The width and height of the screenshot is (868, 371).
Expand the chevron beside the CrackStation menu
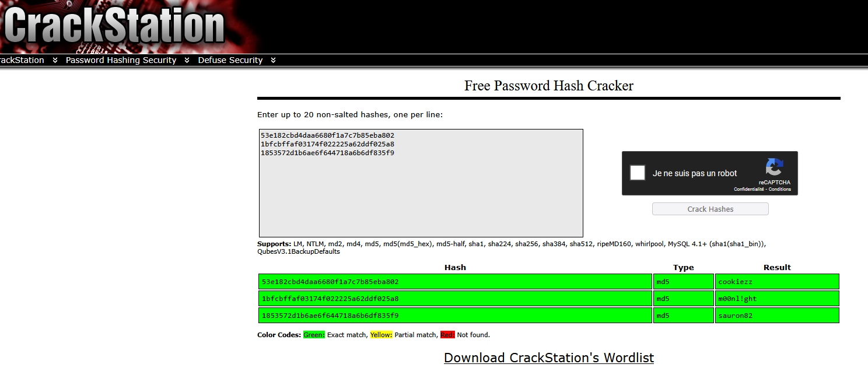(x=55, y=60)
